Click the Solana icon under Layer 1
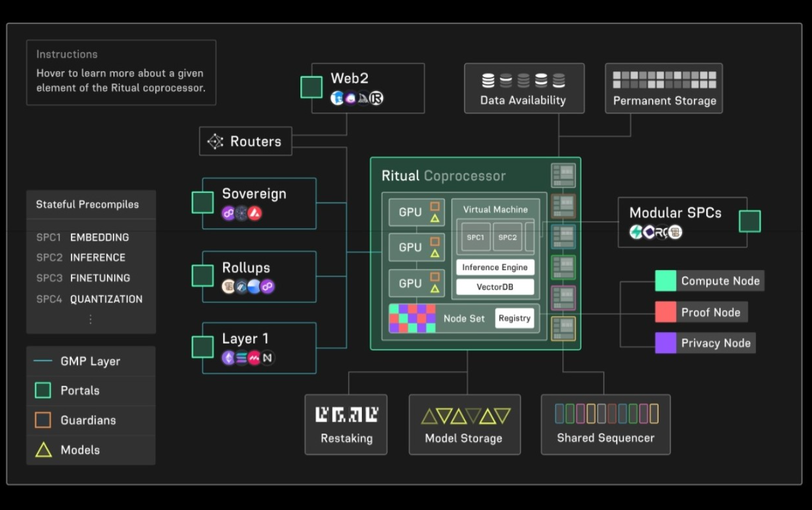 [x=241, y=358]
